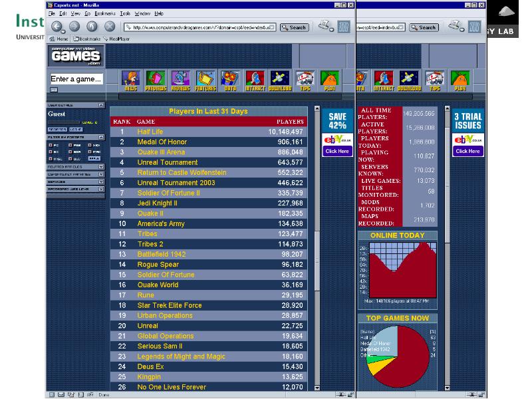
Task: Expand the sidebar panel directly above Services
Action: [x=101, y=174]
